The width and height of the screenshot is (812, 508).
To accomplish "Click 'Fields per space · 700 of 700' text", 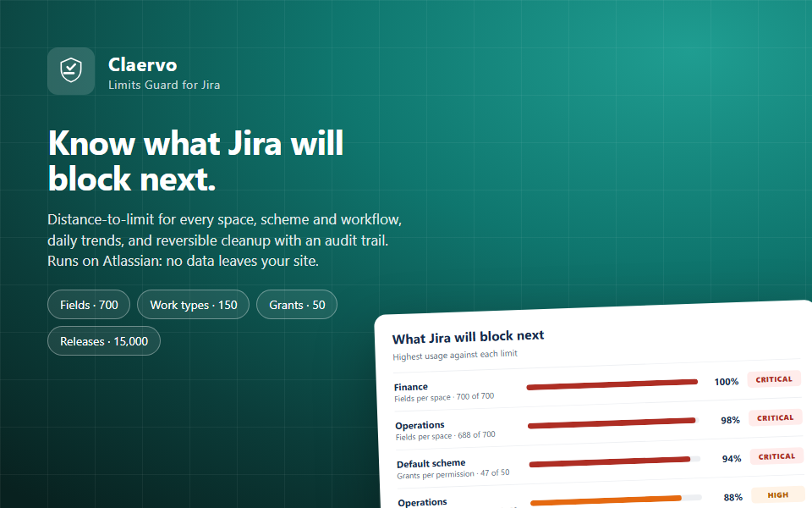I will [x=444, y=398].
